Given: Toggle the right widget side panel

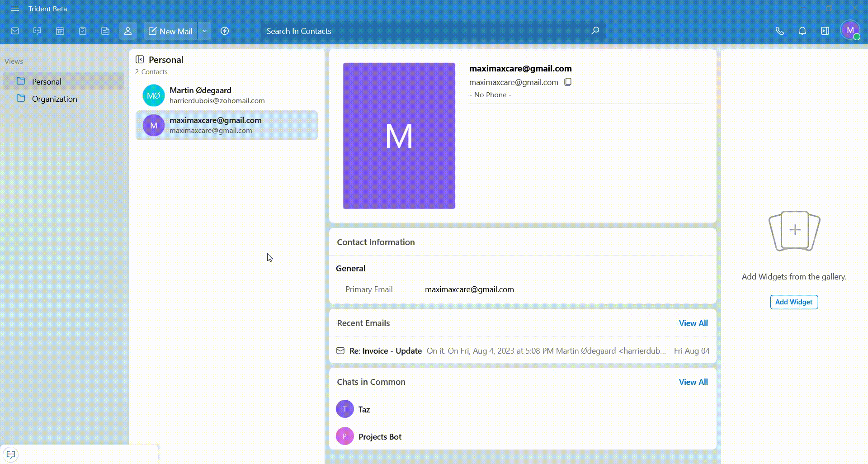Looking at the screenshot, I should point(825,31).
